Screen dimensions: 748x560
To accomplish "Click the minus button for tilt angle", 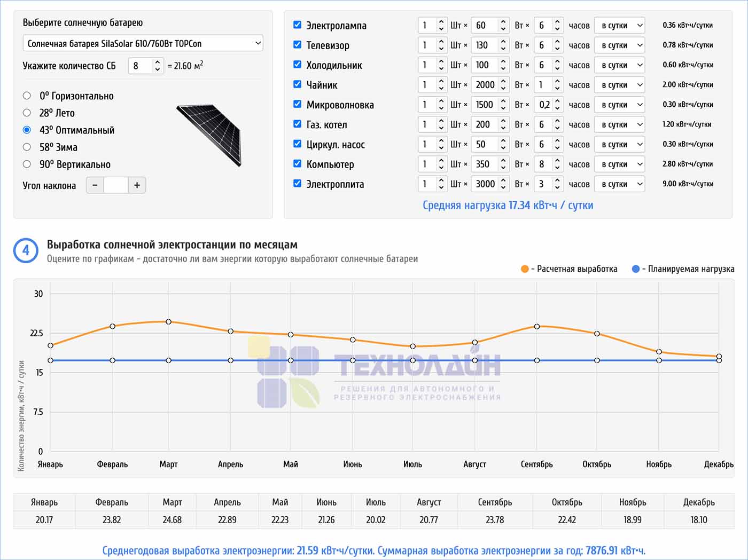I will click(x=95, y=185).
